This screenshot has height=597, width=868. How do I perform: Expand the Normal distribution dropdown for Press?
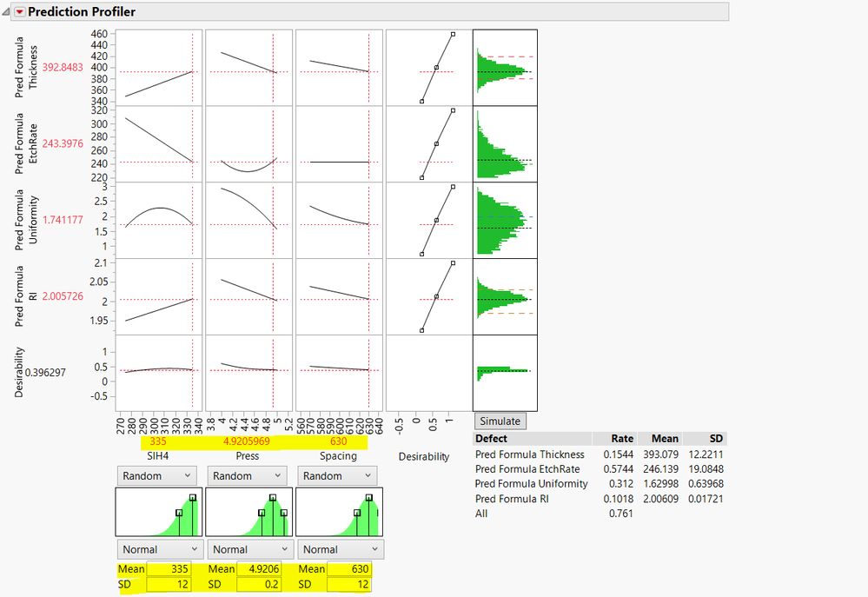pyautogui.click(x=250, y=549)
